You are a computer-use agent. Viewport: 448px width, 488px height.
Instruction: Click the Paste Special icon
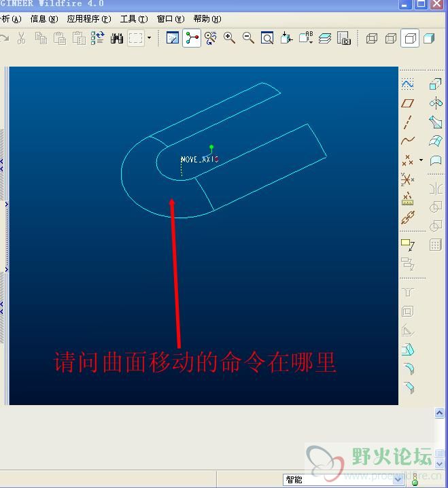pyautogui.click(x=79, y=38)
